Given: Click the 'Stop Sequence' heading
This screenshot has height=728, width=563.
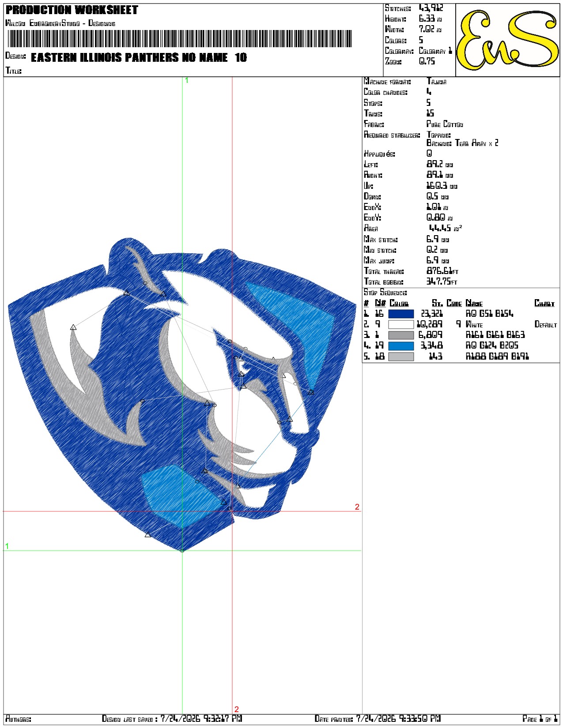Looking at the screenshot, I should point(385,293).
